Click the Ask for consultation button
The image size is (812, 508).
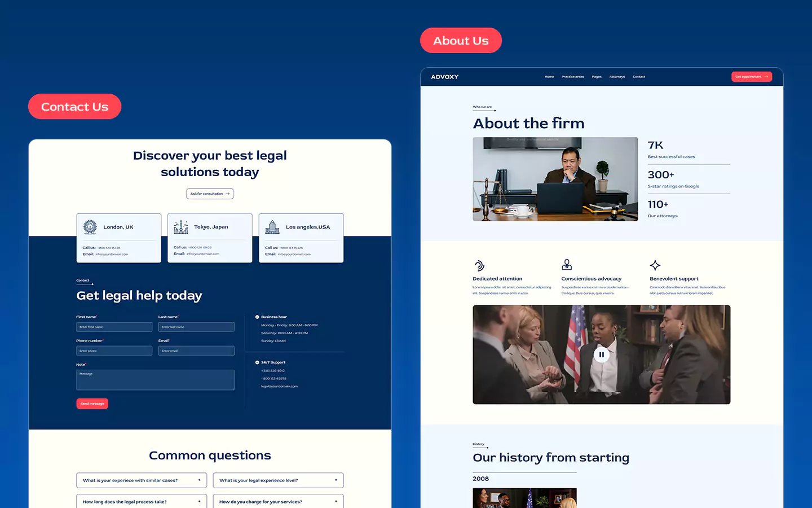click(210, 194)
